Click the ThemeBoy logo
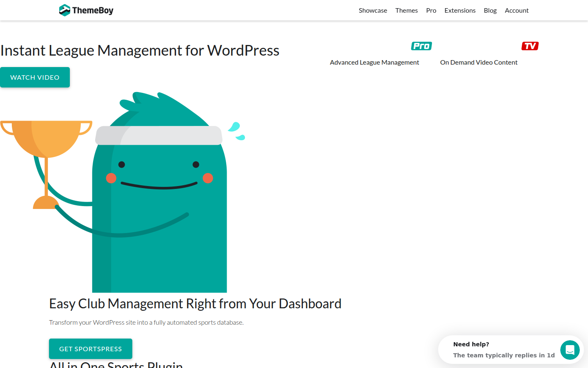 (x=86, y=10)
